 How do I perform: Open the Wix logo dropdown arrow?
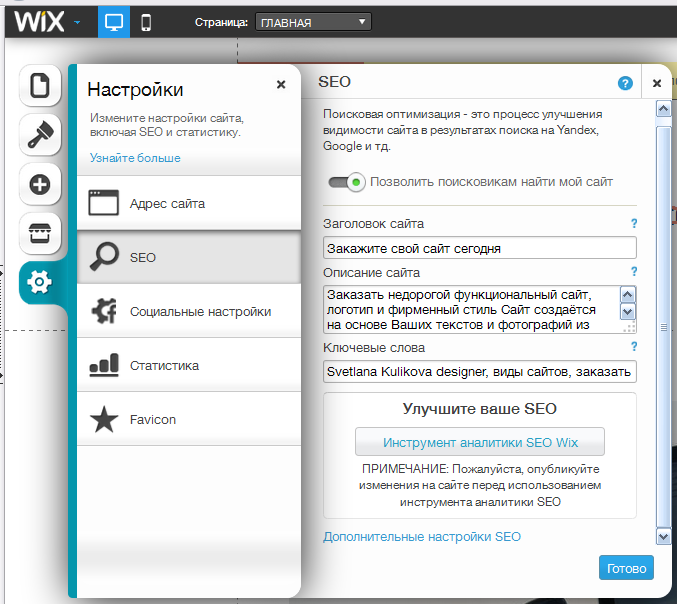point(77,22)
